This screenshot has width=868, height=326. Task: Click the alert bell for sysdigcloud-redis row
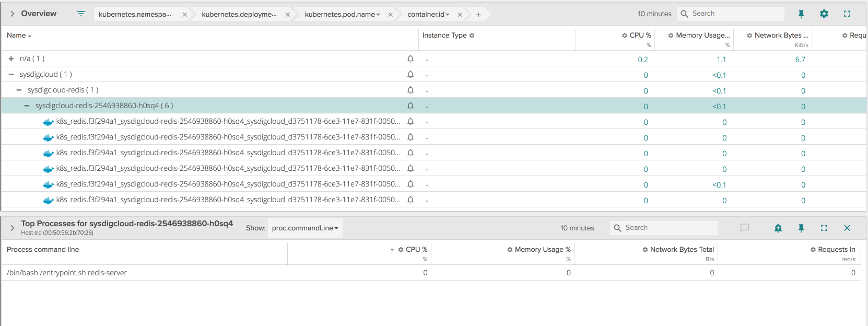click(x=410, y=90)
